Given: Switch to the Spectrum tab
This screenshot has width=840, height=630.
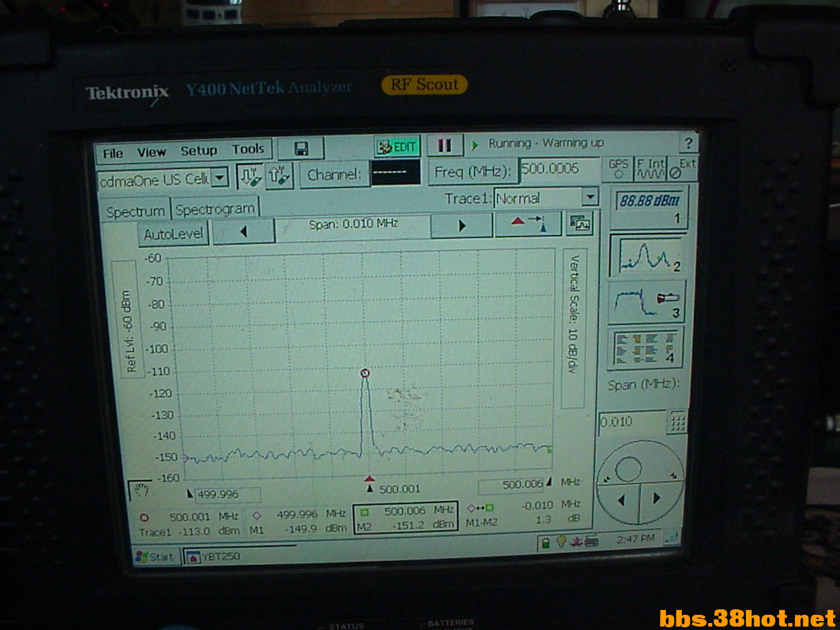Looking at the screenshot, I should 135,212.
